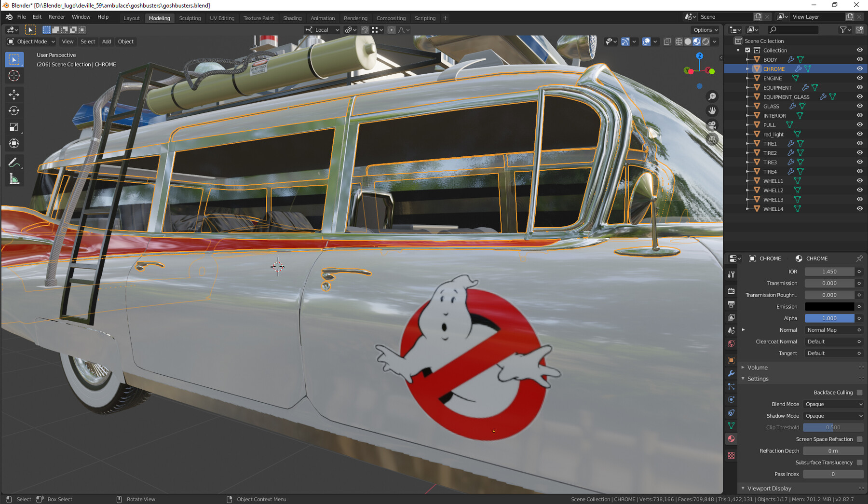Click the outliner search field

793,30
